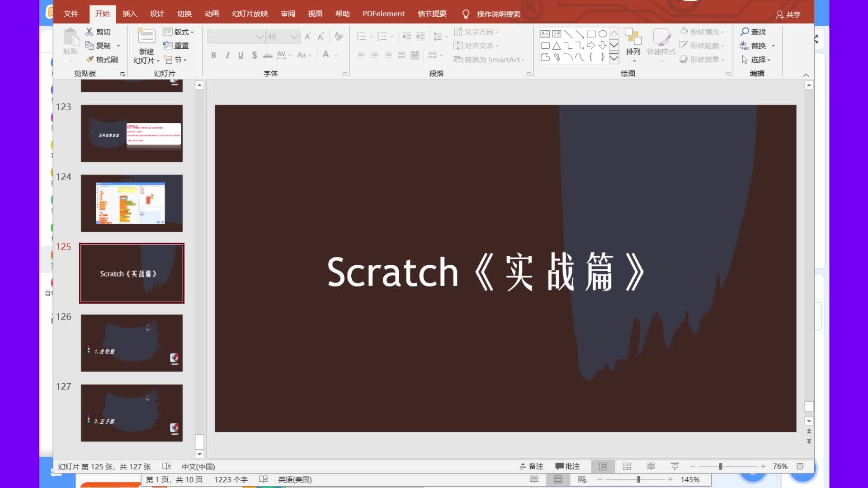Switch to the Transitions (切换) tab
Screen dimensions: 868x488
pos(184,14)
